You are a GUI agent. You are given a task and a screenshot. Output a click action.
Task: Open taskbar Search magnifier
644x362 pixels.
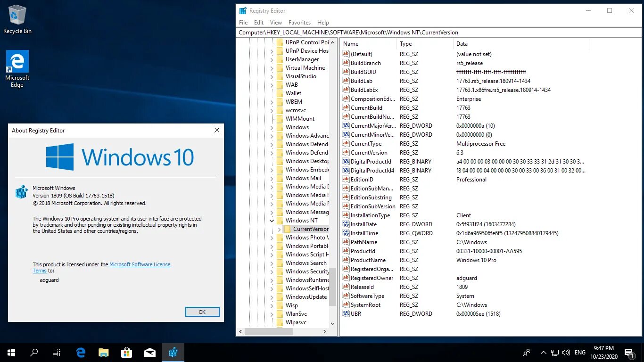[34, 352]
